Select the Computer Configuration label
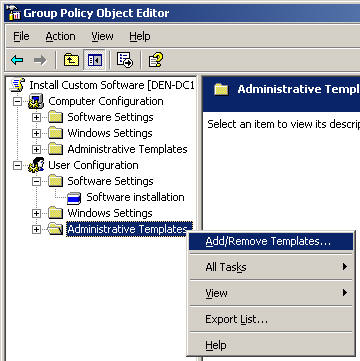Viewport: 360px width, 361px height. pyautogui.click(x=106, y=101)
